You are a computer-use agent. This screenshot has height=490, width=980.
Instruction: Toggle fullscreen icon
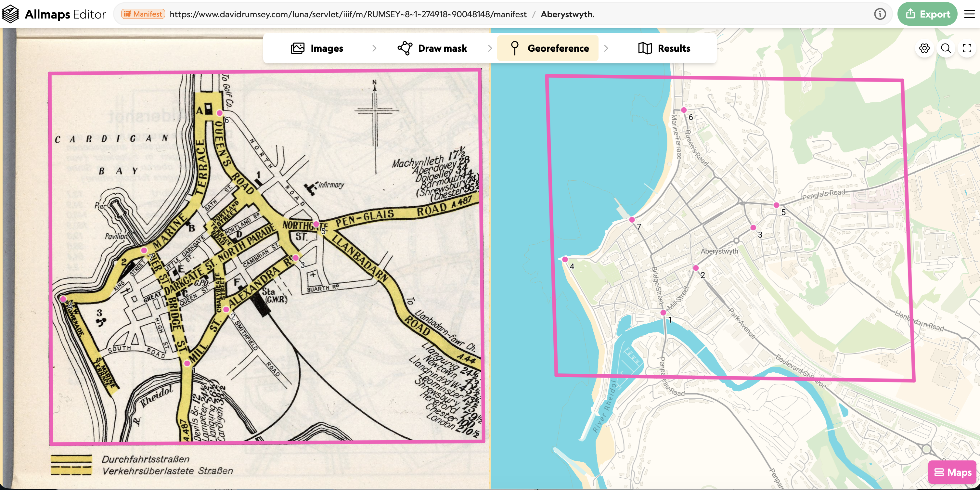967,48
